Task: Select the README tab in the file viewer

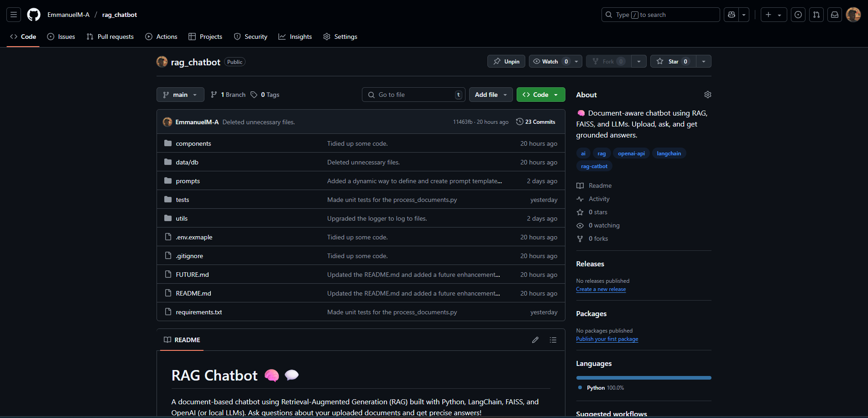Action: point(182,340)
